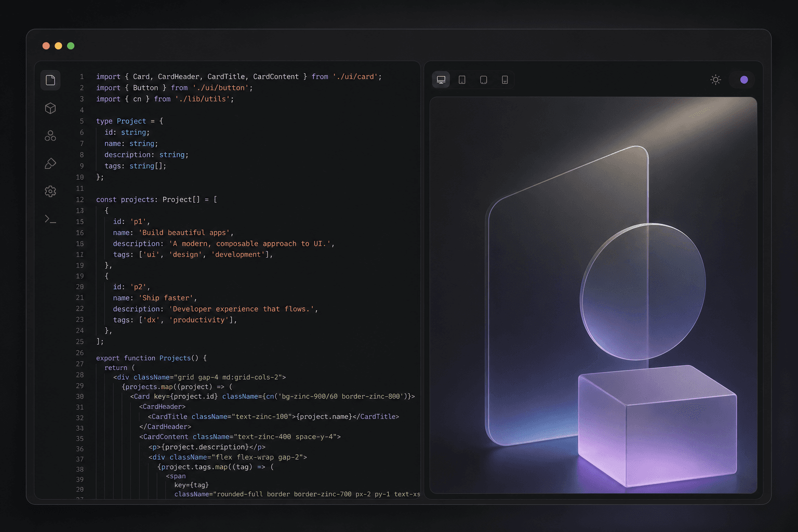Switch preview to the portrait tablet viewport
The height and width of the screenshot is (532, 798).
click(462, 79)
